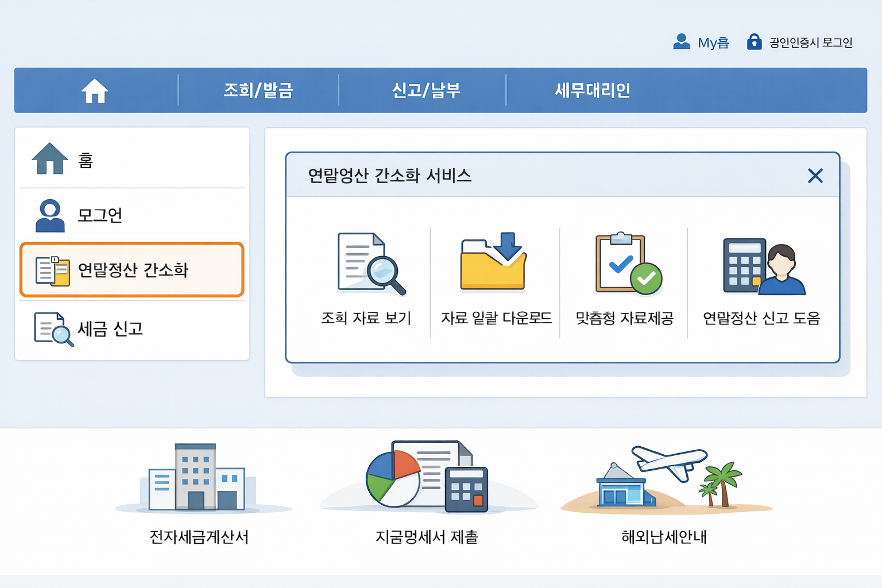Click the lock icon for certificate login
Screen dimensions: 882x588
[754, 41]
